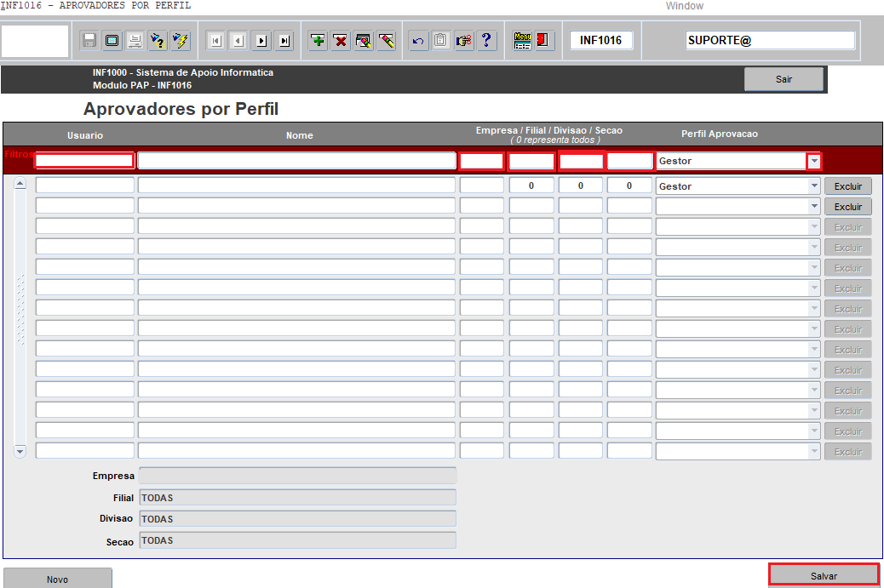Open the Window menu
The width and height of the screenshot is (884, 588).
(684, 6)
